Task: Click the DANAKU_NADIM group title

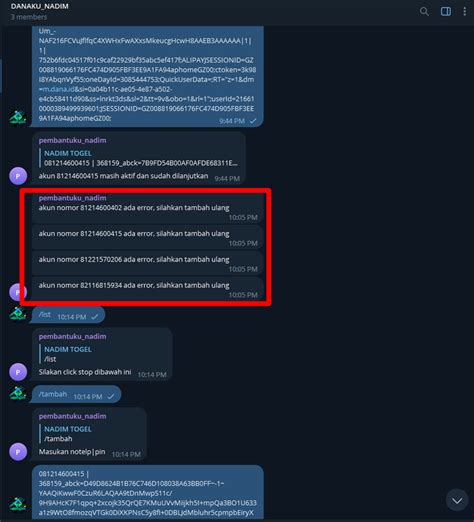Action: pos(39,6)
